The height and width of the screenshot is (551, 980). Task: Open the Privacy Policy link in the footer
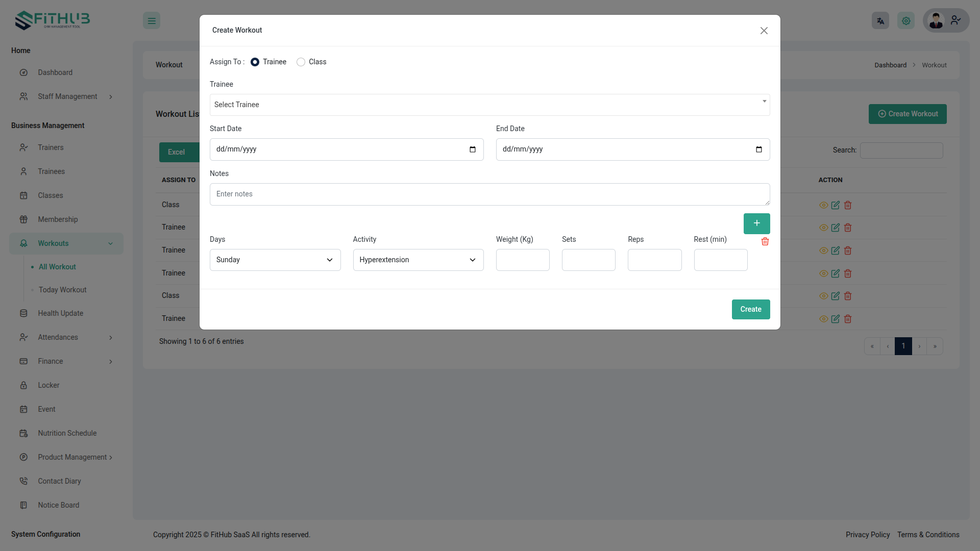pos(867,535)
